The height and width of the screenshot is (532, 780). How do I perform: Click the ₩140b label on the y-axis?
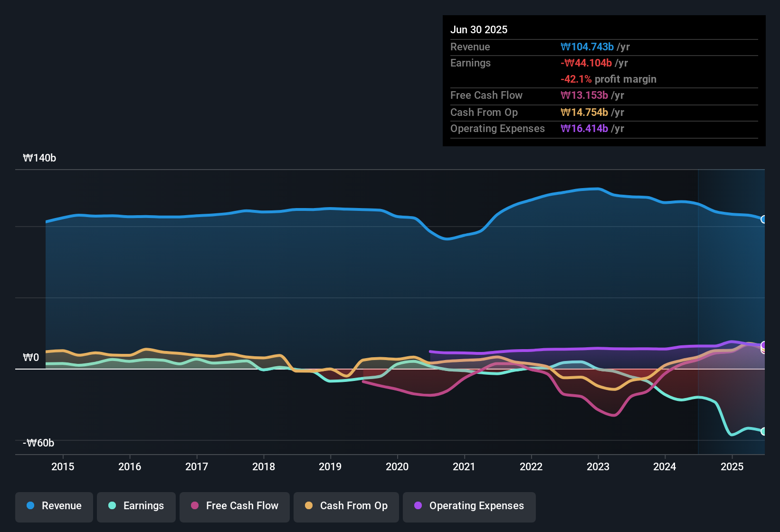click(40, 158)
